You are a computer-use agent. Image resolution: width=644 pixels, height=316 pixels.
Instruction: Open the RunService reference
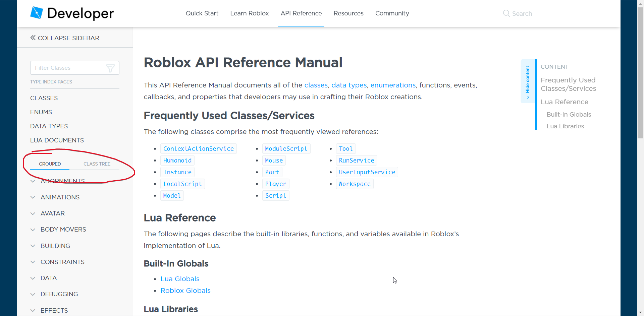tap(357, 161)
